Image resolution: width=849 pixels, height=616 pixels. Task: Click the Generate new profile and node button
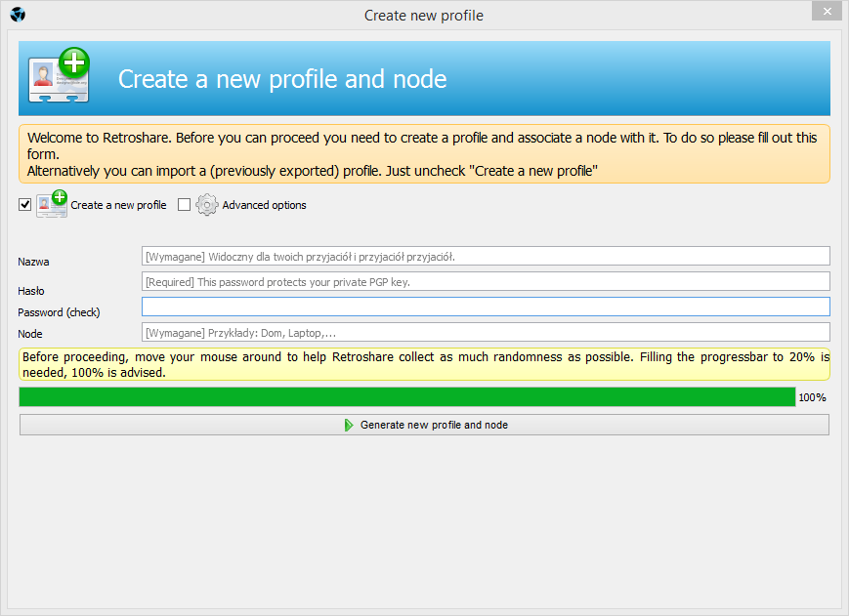(424, 425)
